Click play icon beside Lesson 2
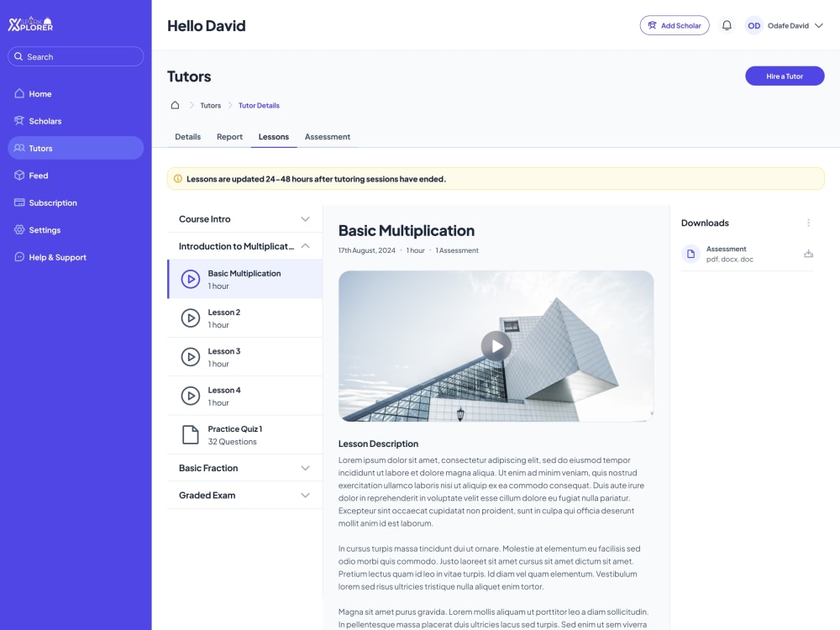The image size is (840, 630). pos(190,318)
